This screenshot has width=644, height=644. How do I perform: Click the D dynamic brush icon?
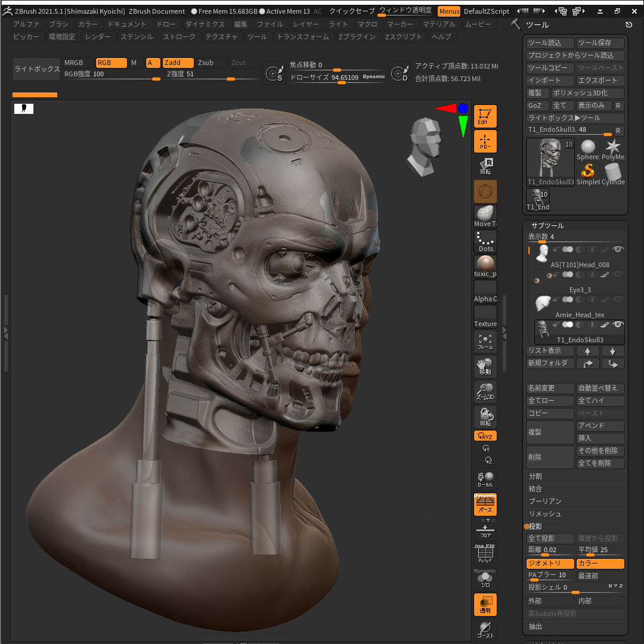point(400,73)
